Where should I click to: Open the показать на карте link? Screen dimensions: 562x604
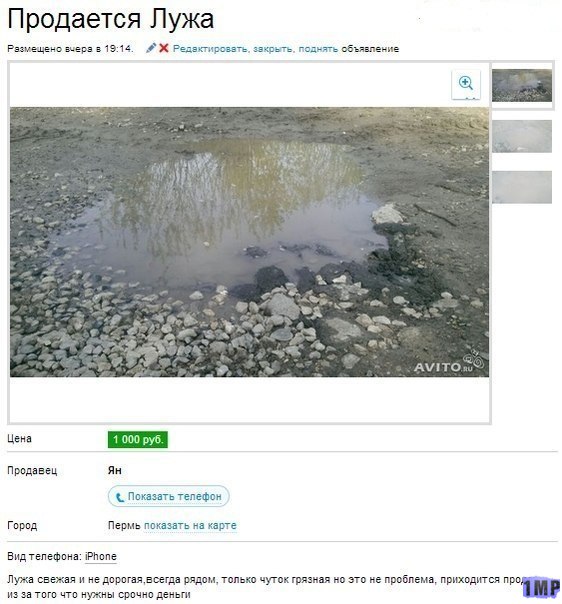pyautogui.click(x=190, y=525)
